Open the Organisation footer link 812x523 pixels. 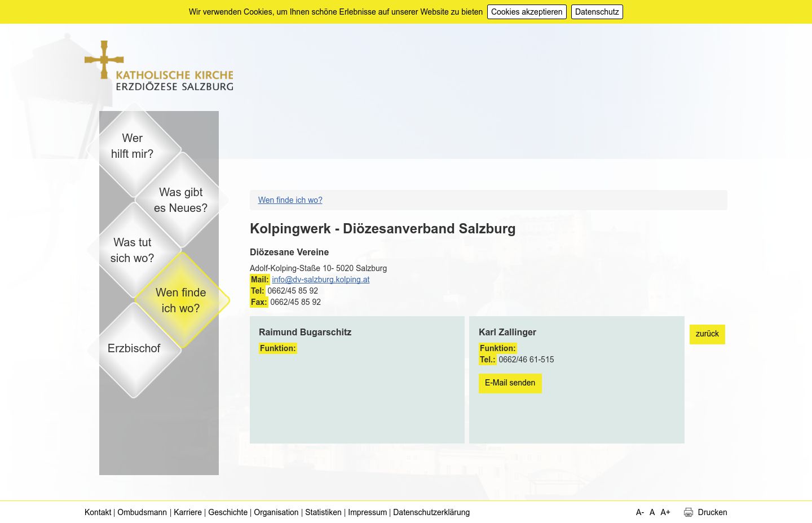(276, 512)
